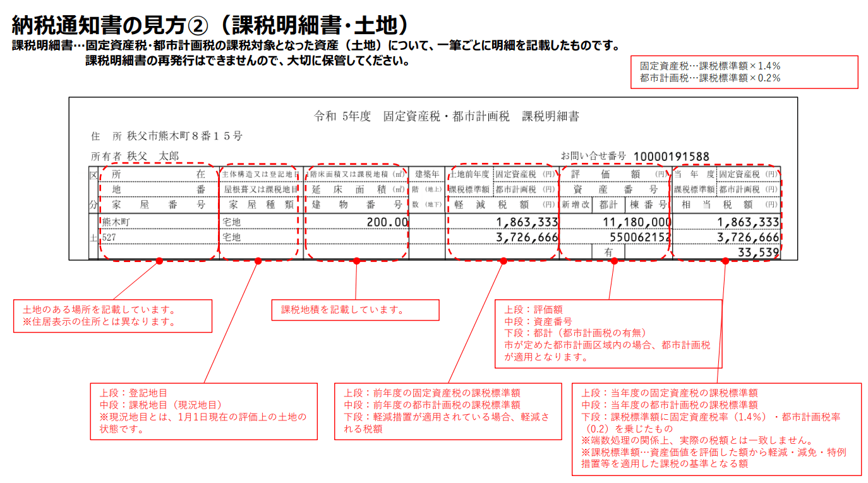The image size is (868, 483).
Task: Click the address 秩父市熊木町８番１５号
Action: click(184, 136)
